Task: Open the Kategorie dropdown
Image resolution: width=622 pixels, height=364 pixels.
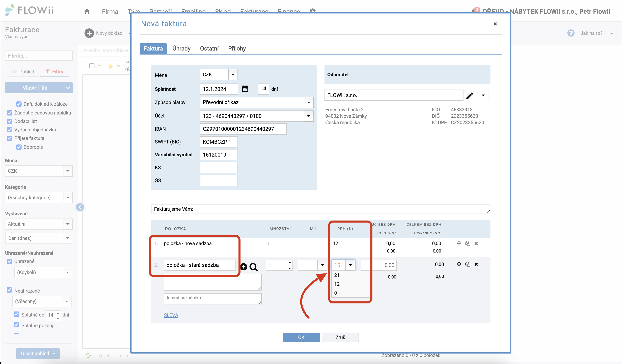Action: tap(68, 198)
